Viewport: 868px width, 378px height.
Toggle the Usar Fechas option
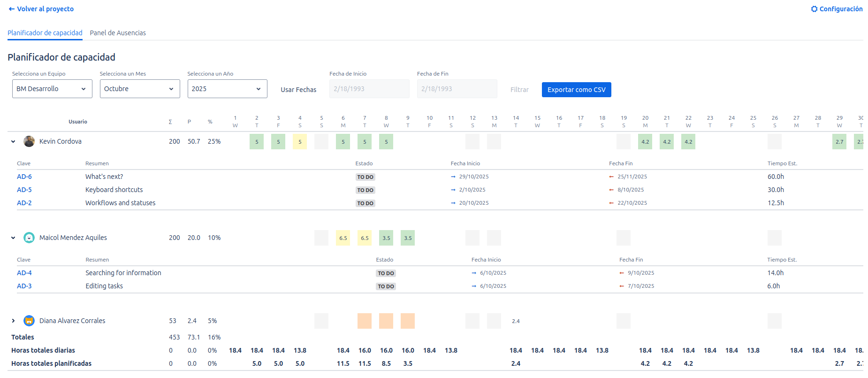(298, 90)
